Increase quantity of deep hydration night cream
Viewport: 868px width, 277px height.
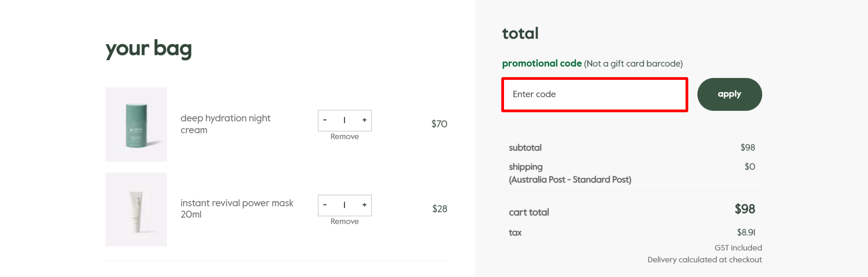coord(364,120)
